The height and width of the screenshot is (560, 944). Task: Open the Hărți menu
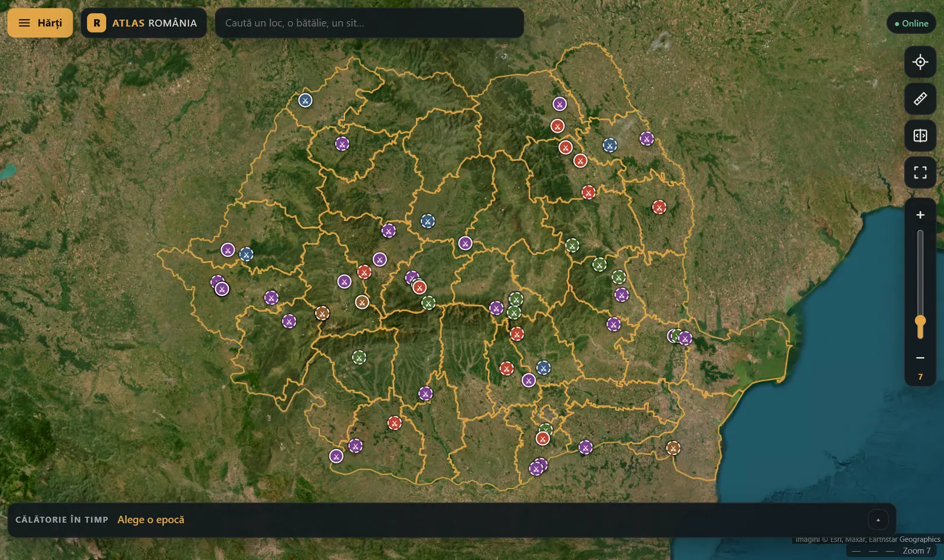pos(40,23)
